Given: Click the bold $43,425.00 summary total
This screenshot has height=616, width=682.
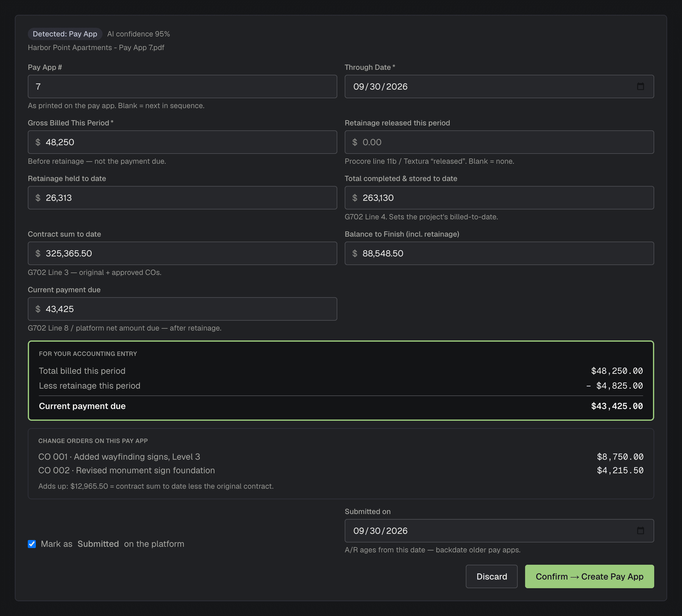Looking at the screenshot, I should [x=617, y=406].
